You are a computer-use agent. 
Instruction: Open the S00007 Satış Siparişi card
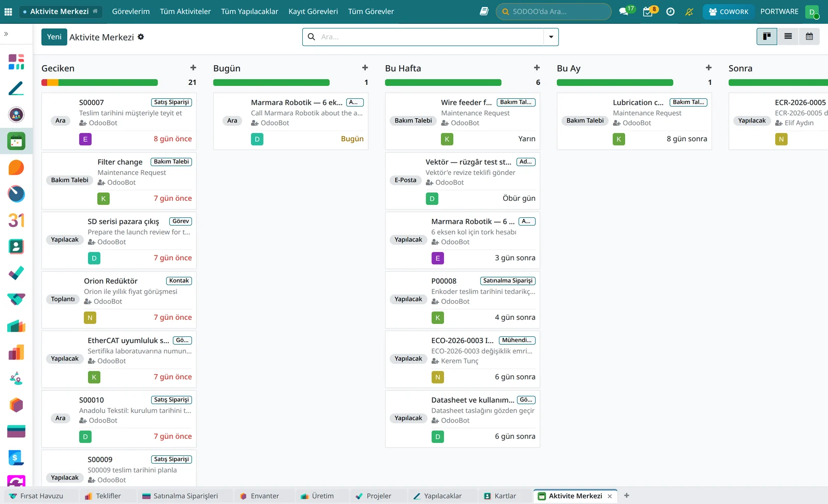tap(119, 121)
